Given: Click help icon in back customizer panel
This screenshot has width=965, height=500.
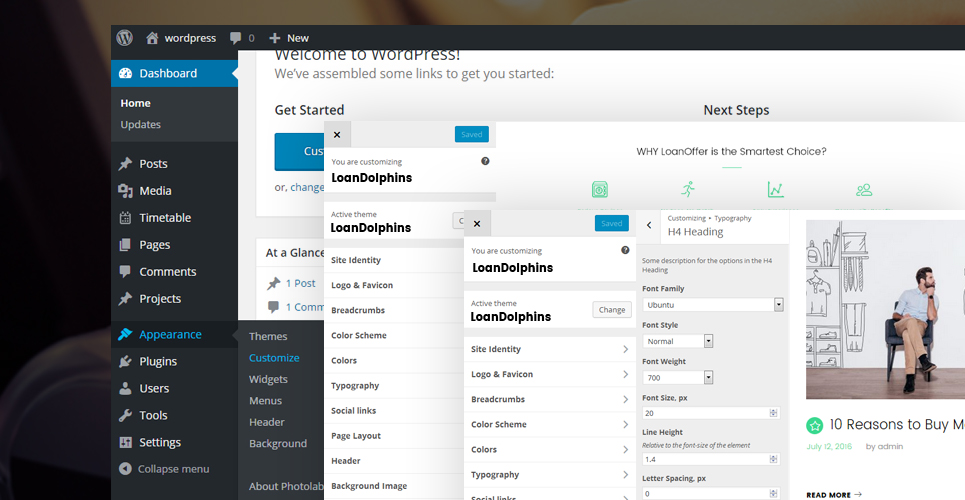Looking at the screenshot, I should [485, 161].
